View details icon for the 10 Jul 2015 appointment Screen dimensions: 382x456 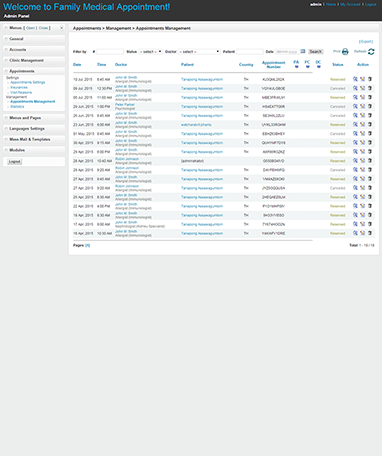pyautogui.click(x=355, y=79)
